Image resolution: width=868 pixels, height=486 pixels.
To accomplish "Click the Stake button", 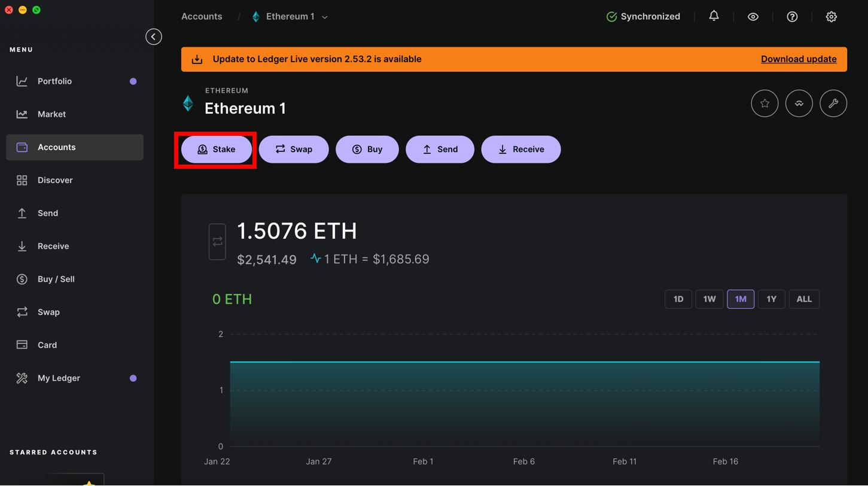I will point(217,150).
